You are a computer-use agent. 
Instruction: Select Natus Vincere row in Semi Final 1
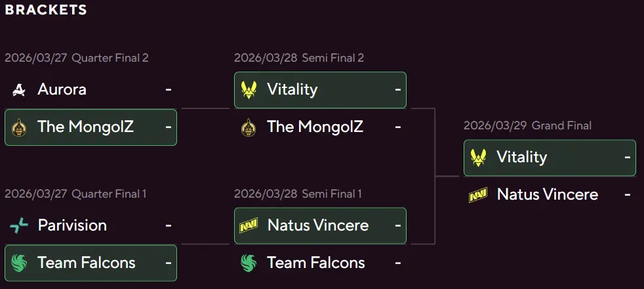tap(320, 225)
